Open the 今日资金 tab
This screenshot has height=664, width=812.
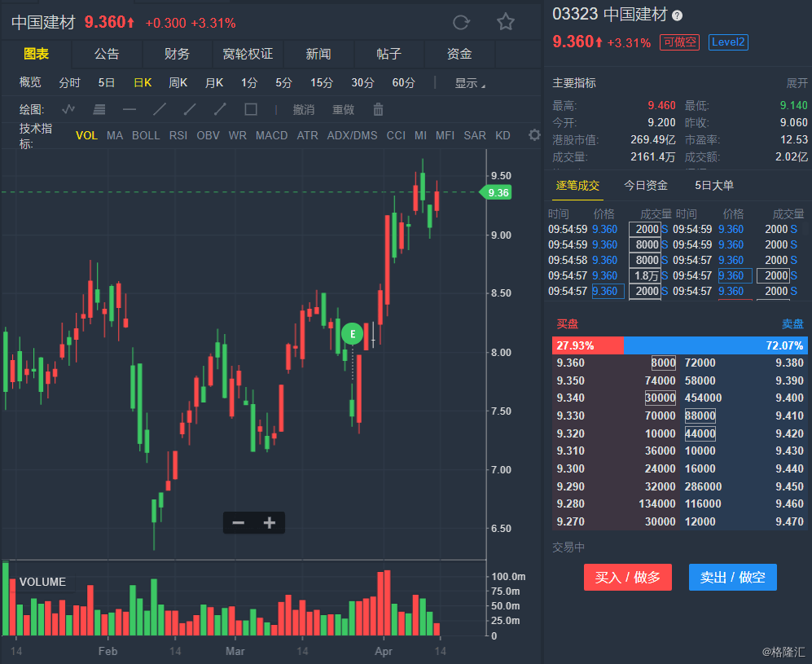(646, 186)
